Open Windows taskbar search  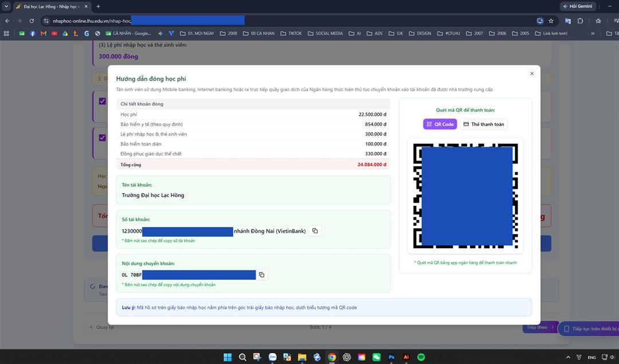click(x=242, y=357)
